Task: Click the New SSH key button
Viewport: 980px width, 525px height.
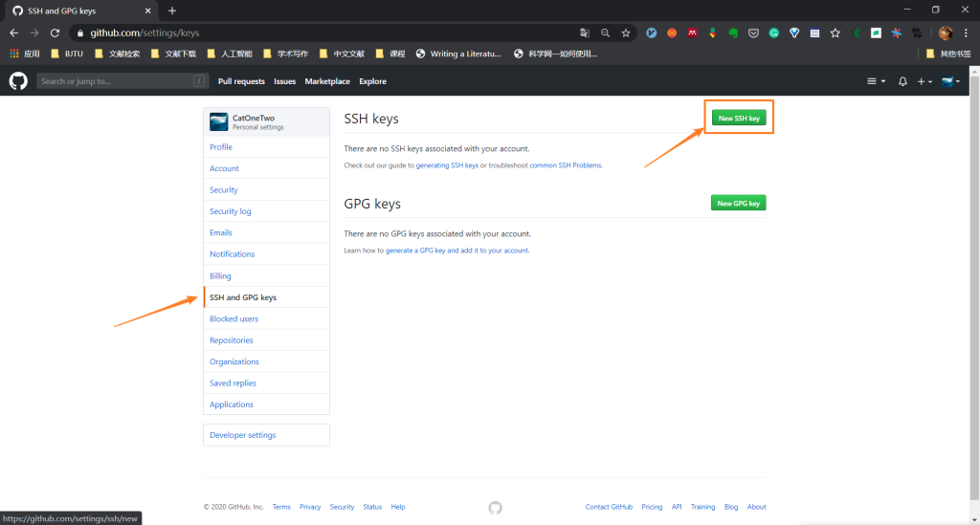Action: pos(739,118)
